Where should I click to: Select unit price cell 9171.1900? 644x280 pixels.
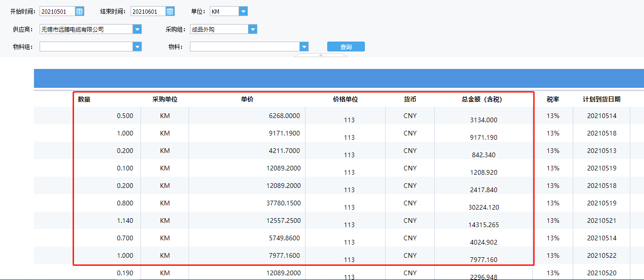tap(284, 133)
